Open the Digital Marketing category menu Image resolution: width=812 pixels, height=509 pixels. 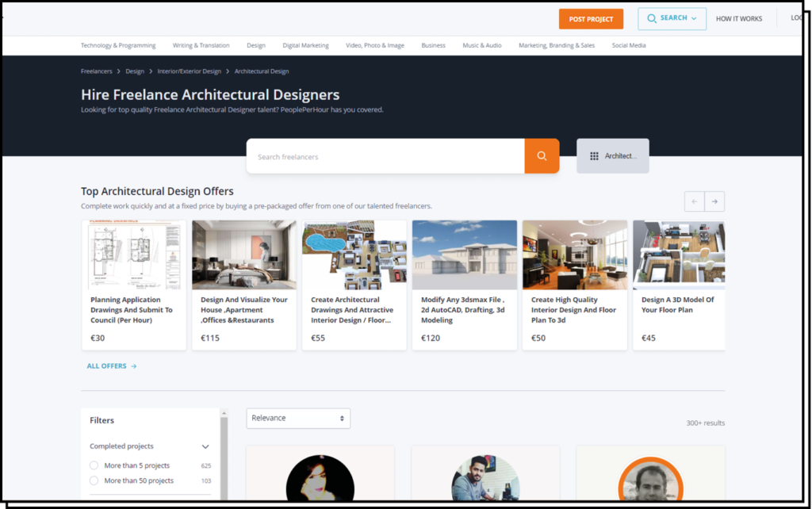(x=305, y=45)
